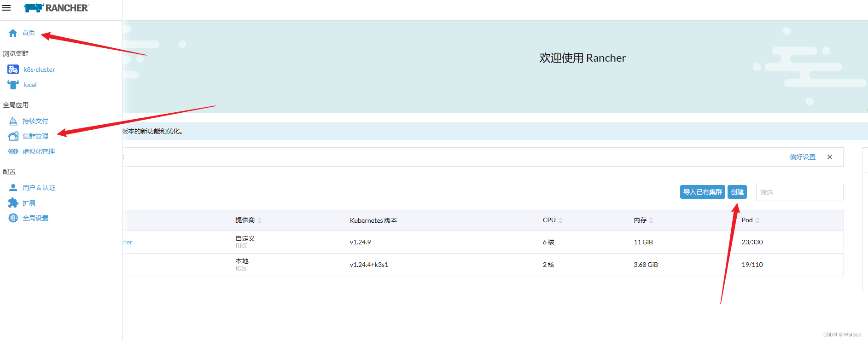The width and height of the screenshot is (868, 341).
Task: Click the 创建 create button
Action: 737,192
